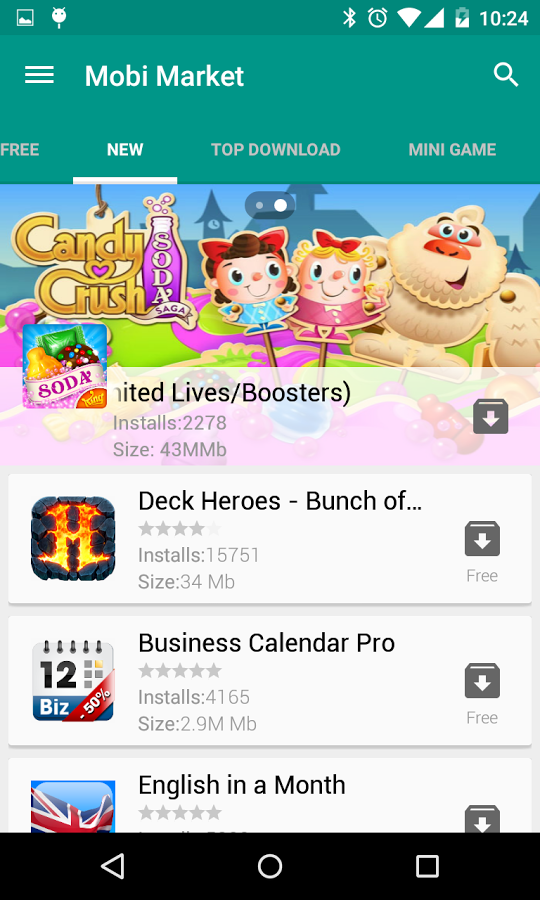Download Candy Crush Soda from banner
The height and width of the screenshot is (900, 540).
click(x=491, y=416)
